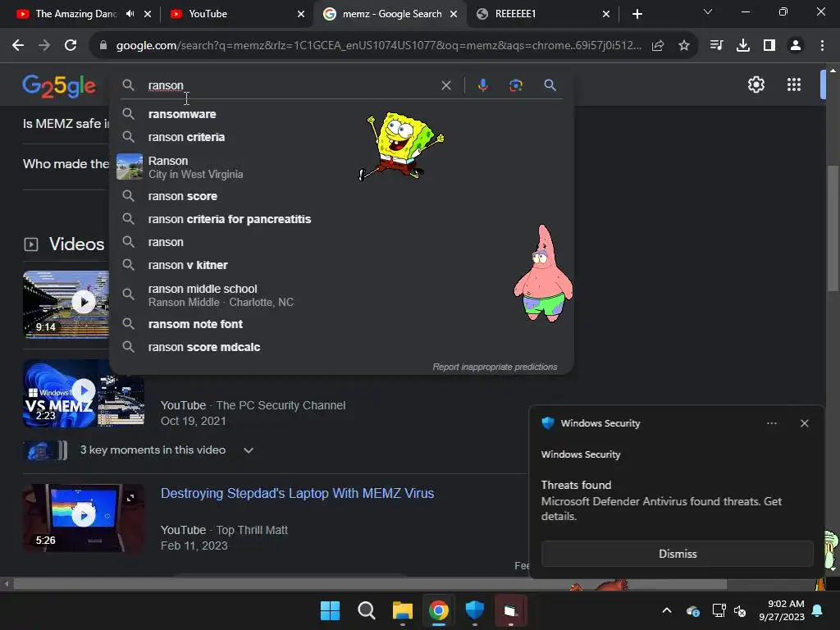Open Chrome three-dot menu
The width and height of the screenshot is (840, 630).
[822, 46]
